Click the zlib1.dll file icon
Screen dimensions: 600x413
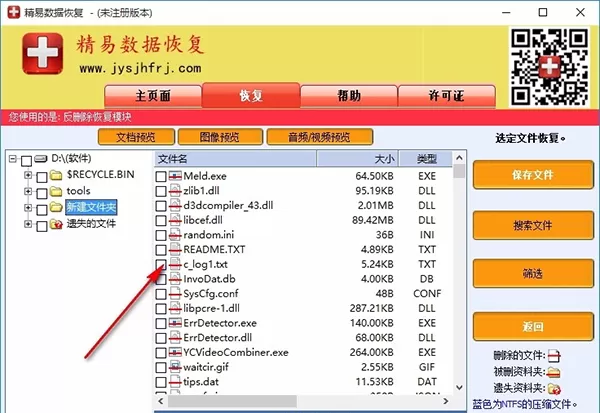pos(175,191)
